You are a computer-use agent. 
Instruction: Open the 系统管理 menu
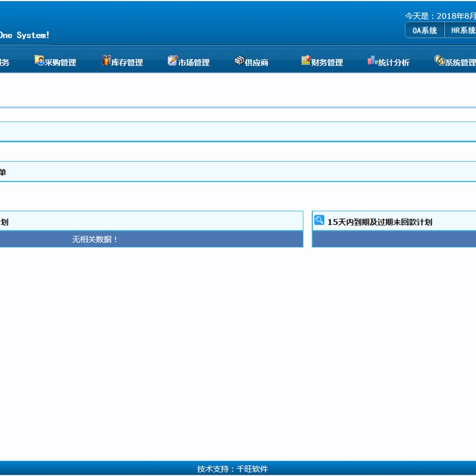tap(460, 62)
